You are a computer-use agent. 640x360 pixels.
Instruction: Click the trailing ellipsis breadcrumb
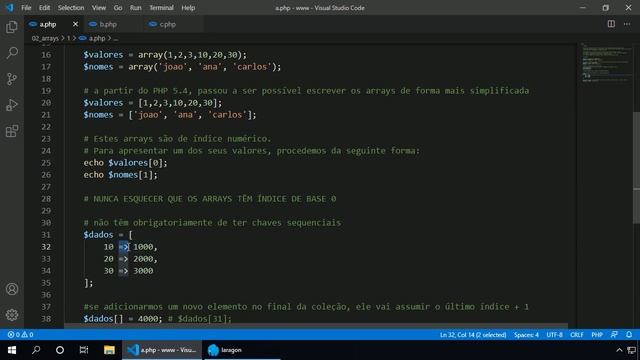(116, 38)
